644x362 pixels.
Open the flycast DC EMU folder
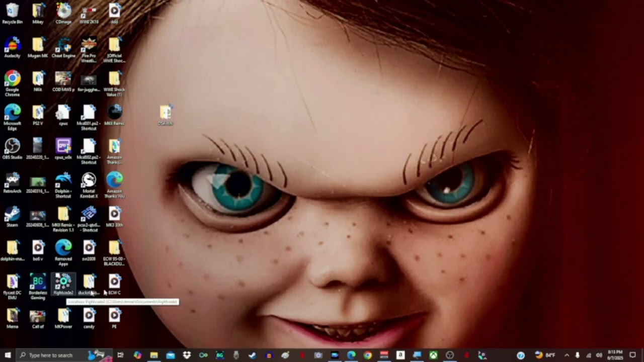pos(12,287)
